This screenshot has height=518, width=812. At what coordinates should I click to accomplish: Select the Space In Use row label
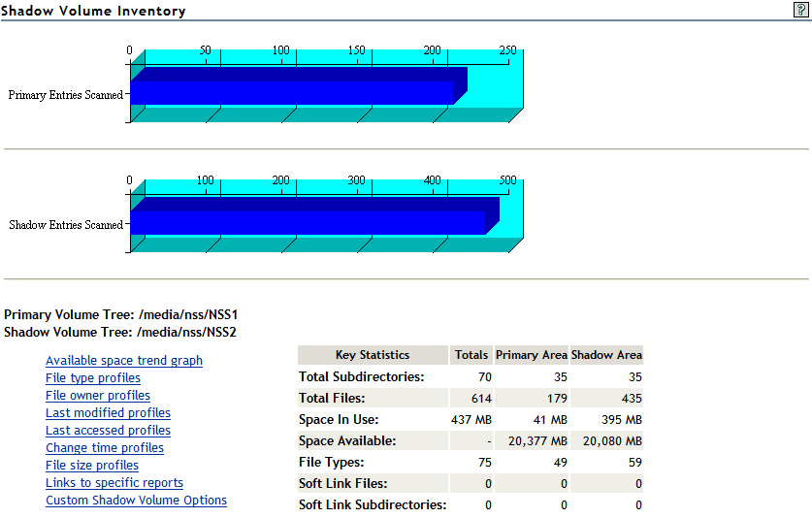point(339,420)
